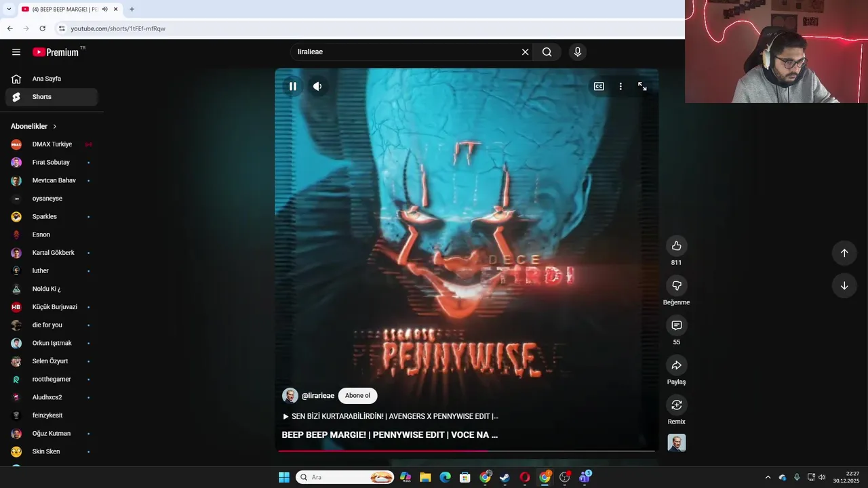Screen dimensions: 868x488
Task: Go back with browser back arrow
Action: (9, 28)
